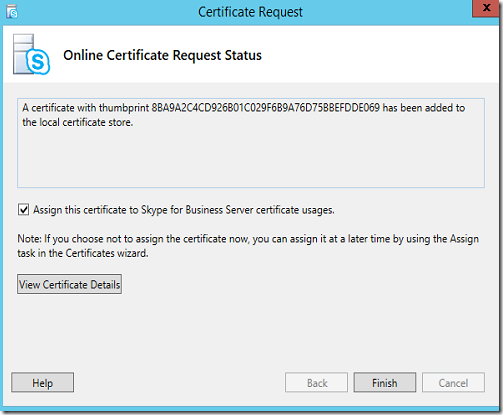
Task: Click the white header banner background
Action: tap(367, 54)
